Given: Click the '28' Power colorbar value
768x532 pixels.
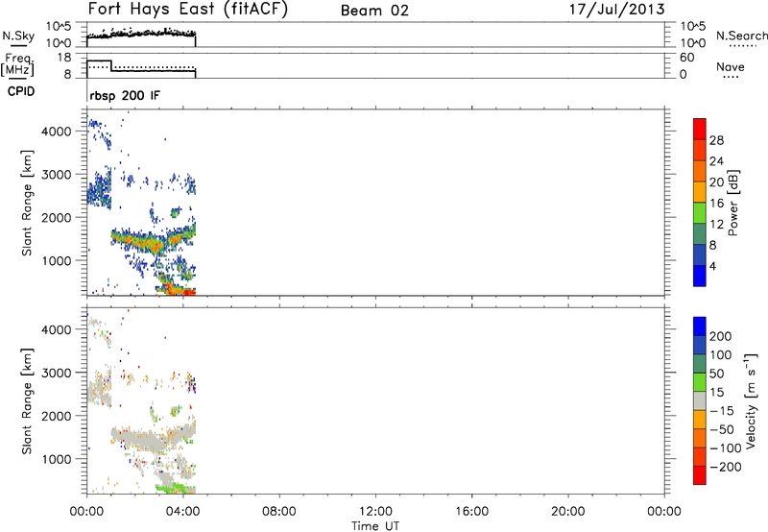Looking at the screenshot, I should [716, 140].
